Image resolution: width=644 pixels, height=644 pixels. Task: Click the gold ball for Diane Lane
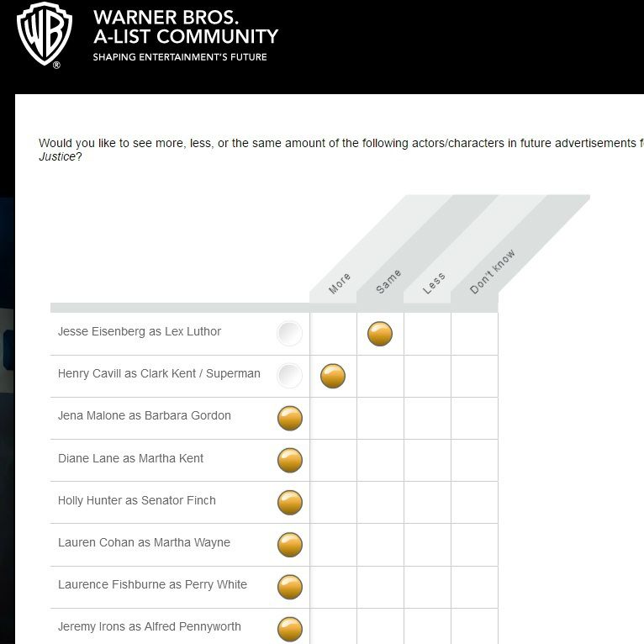tap(290, 460)
